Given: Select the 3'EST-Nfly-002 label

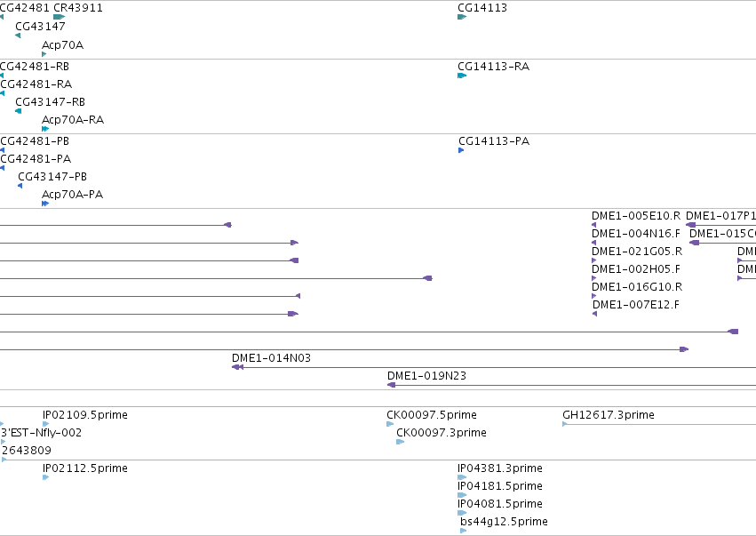Looking at the screenshot, I should (x=42, y=433).
